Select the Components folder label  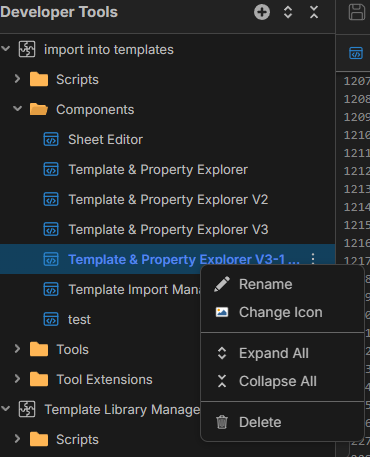pyautogui.click(x=95, y=110)
